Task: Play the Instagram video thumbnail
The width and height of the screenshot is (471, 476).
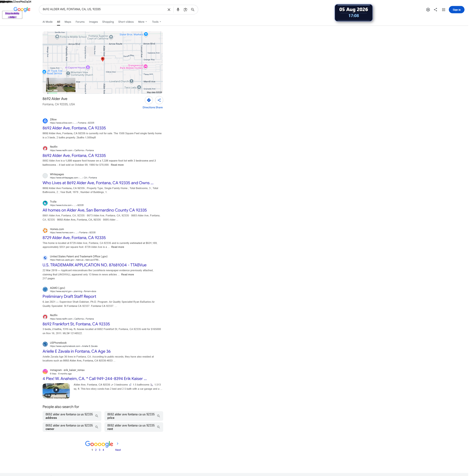Action: coord(56,391)
